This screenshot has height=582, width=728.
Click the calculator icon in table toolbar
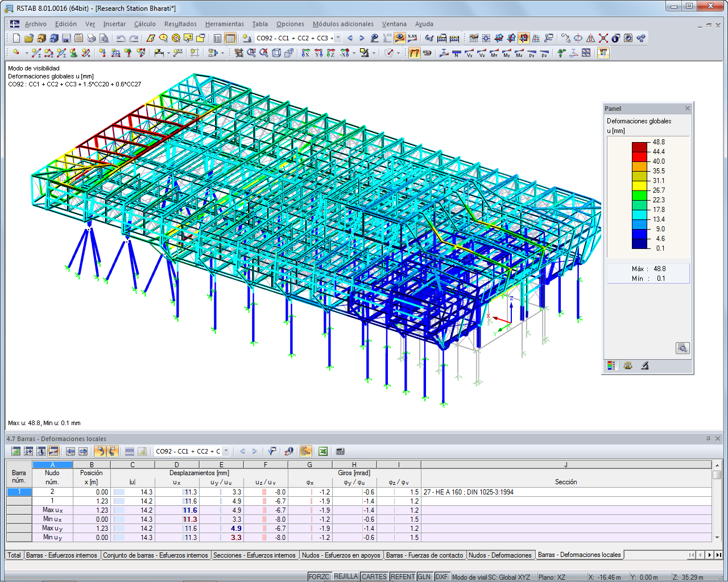340,451
